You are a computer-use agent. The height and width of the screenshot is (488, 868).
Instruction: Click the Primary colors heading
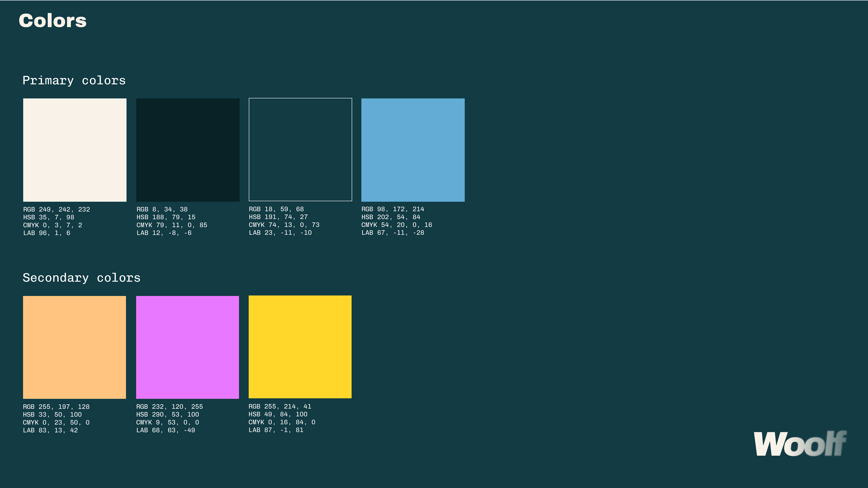click(74, 80)
